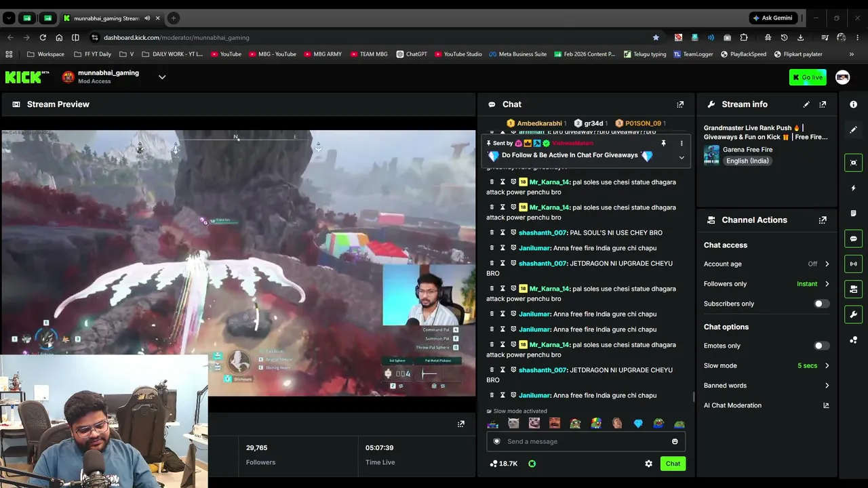Edit the stream info with the pencil icon
This screenshot has width=868, height=488.
pyautogui.click(x=806, y=104)
